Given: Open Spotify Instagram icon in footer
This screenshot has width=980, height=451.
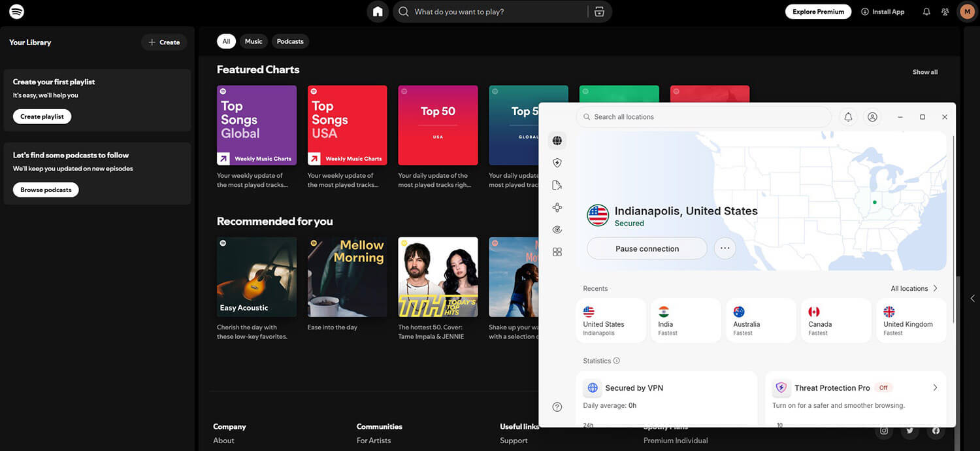Looking at the screenshot, I should [884, 430].
